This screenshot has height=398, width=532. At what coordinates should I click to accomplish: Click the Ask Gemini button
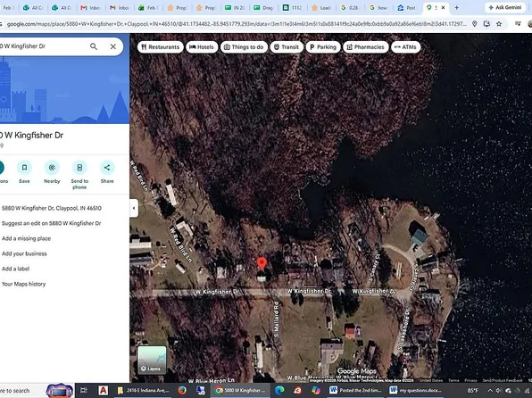505,7
